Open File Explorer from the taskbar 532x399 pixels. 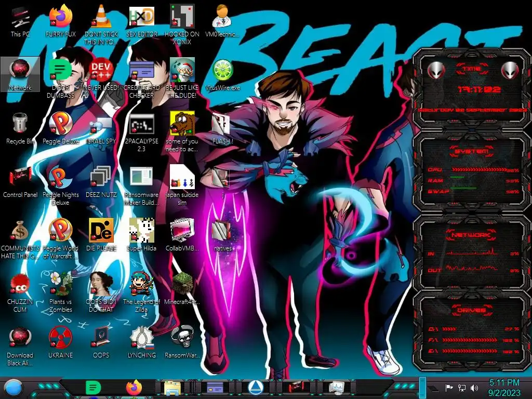point(172,388)
